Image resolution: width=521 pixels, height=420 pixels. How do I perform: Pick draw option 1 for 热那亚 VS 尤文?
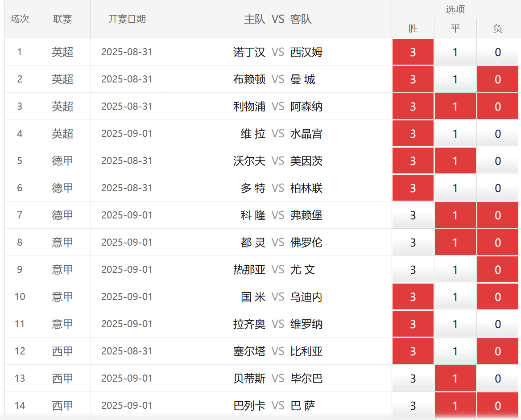455,270
